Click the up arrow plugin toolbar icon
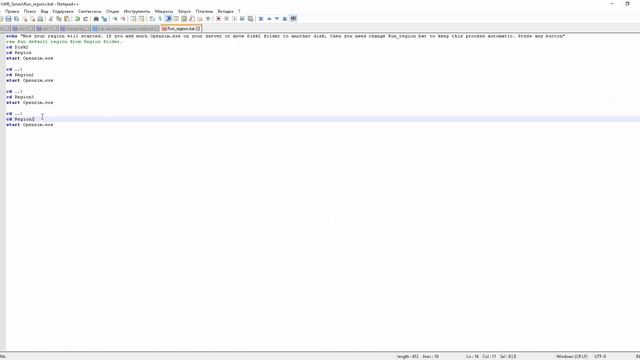 pos(269,19)
